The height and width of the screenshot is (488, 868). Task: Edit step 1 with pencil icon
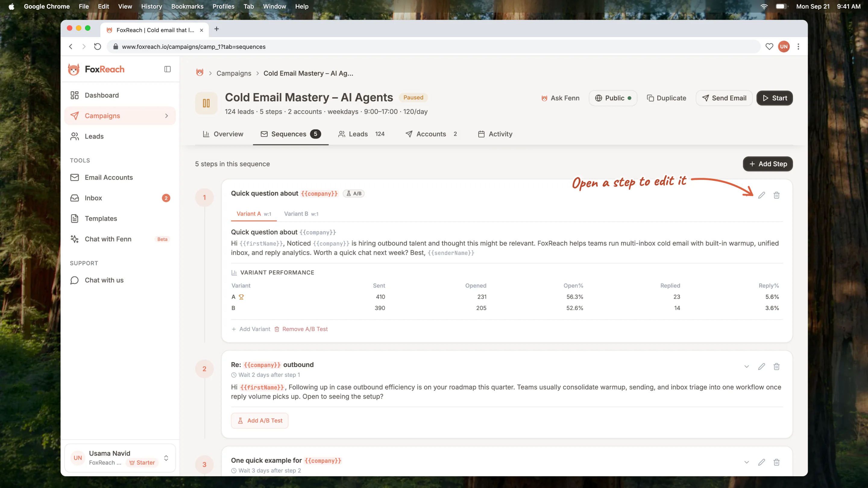coord(762,195)
